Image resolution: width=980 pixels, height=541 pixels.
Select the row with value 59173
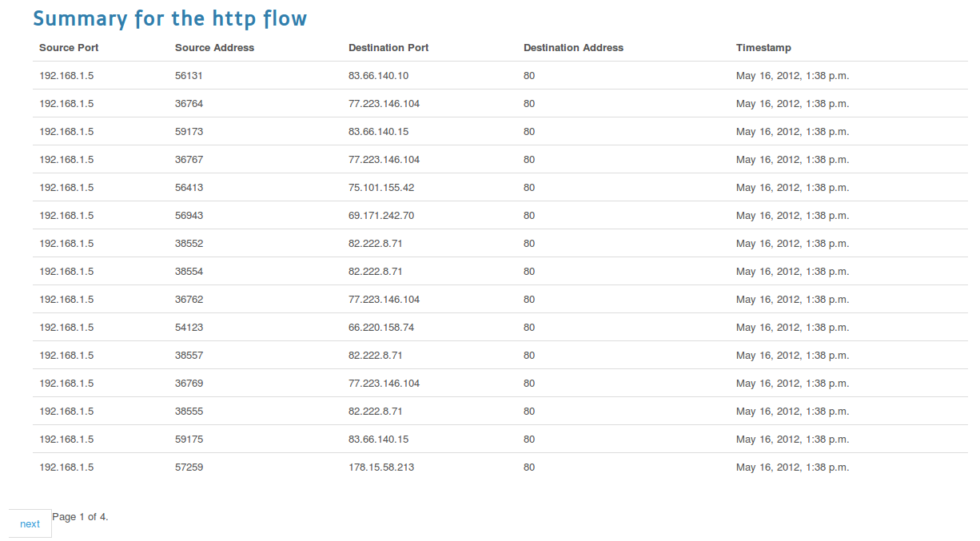(500, 131)
